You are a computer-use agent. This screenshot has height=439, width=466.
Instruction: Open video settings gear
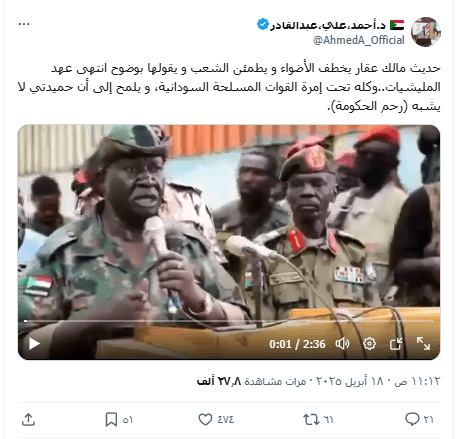click(x=369, y=343)
